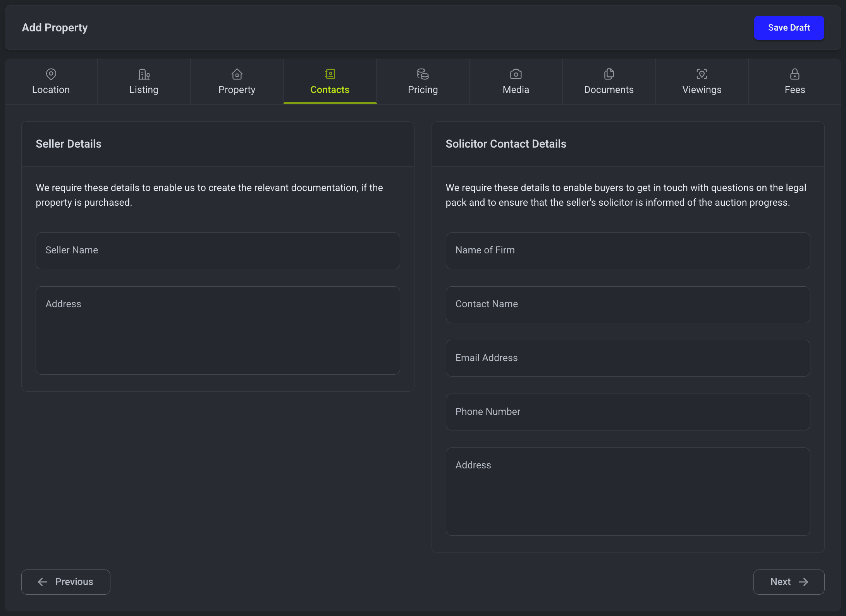Click the Contact Name field

[x=628, y=305]
